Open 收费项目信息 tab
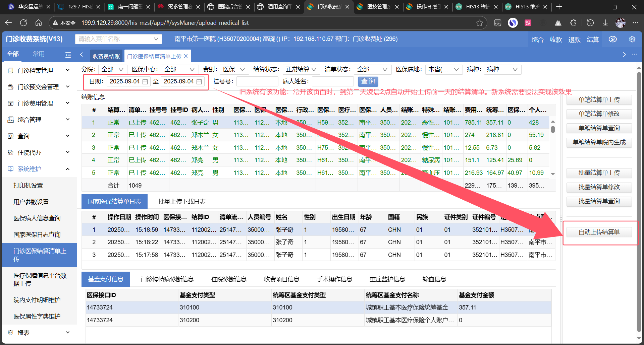 [x=282, y=279]
